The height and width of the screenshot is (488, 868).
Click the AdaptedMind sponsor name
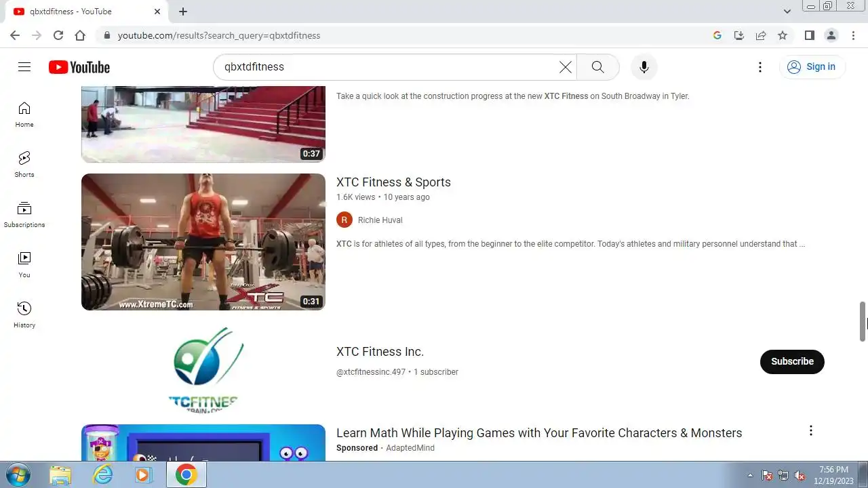pyautogui.click(x=410, y=448)
